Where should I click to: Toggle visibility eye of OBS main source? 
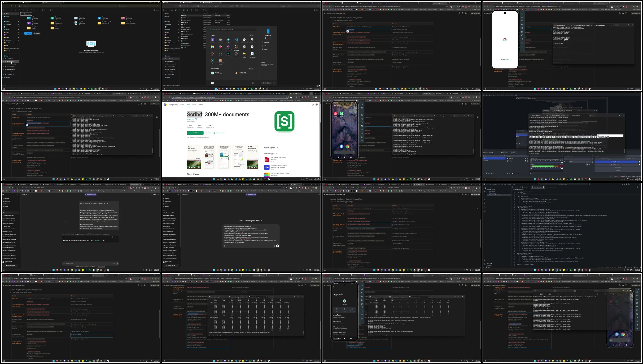526,161
